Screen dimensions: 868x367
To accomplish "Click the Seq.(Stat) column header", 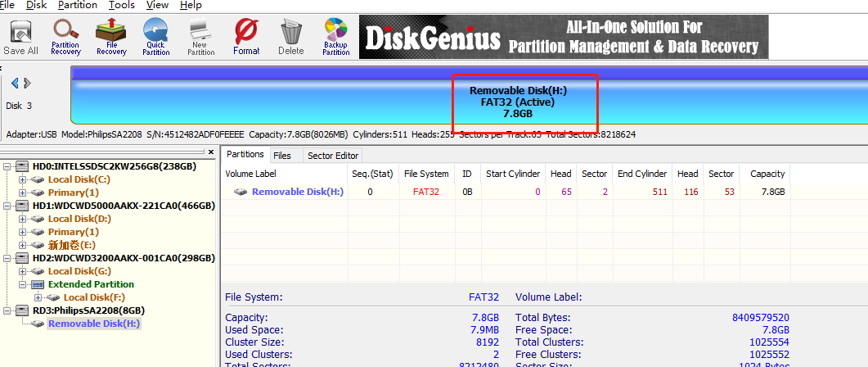I will (x=372, y=174).
